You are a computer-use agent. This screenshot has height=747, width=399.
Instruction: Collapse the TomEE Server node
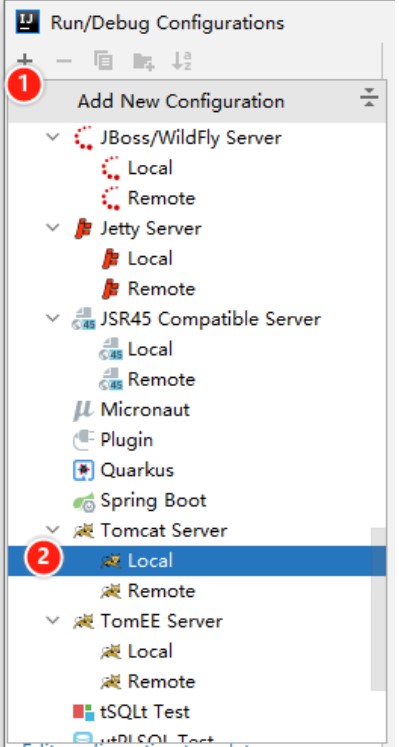click(53, 621)
